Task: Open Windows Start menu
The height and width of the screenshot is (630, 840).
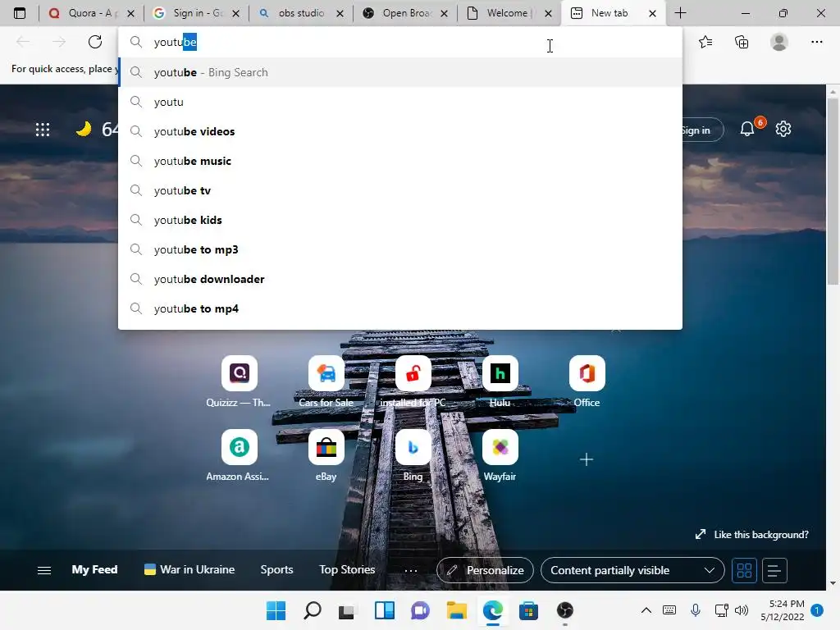Action: click(276, 610)
